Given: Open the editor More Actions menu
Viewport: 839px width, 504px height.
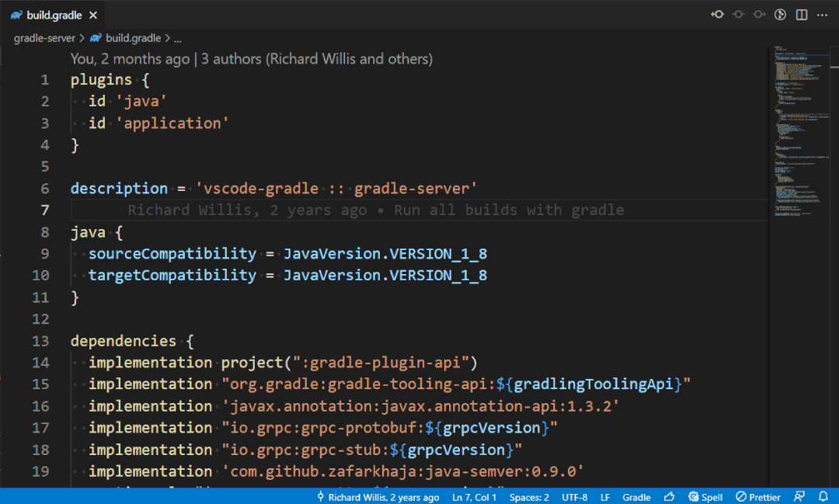Looking at the screenshot, I should [x=823, y=15].
